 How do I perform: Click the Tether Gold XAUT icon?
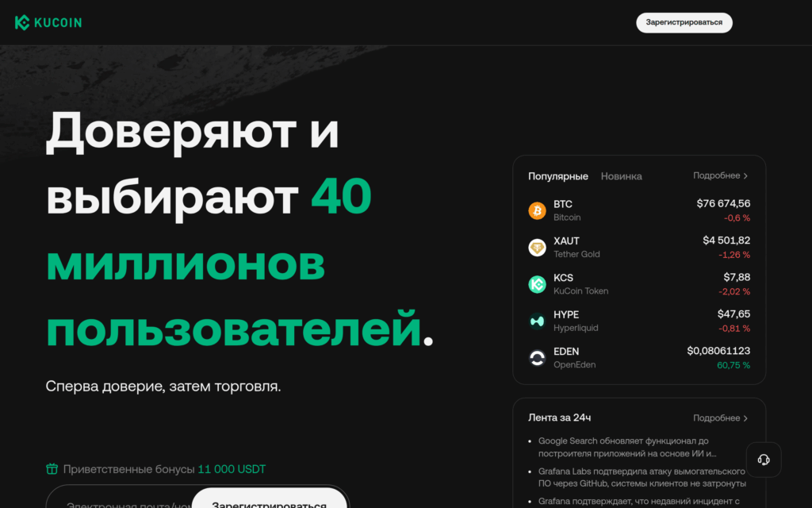[537, 248]
